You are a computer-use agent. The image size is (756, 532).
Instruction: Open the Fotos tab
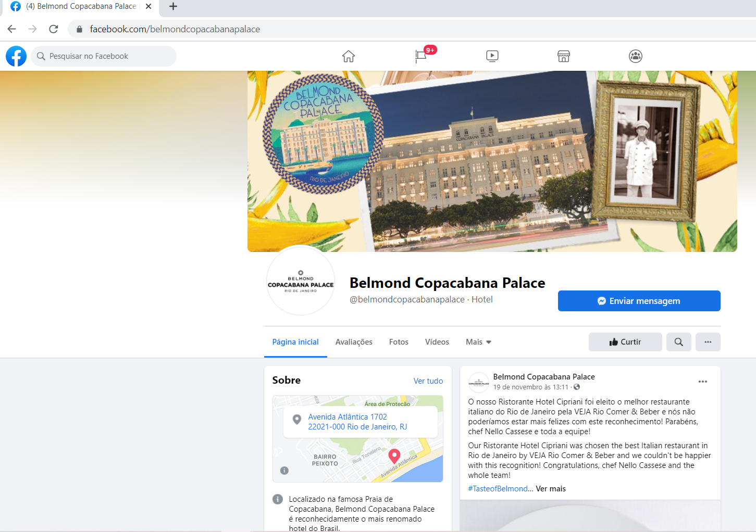point(399,342)
